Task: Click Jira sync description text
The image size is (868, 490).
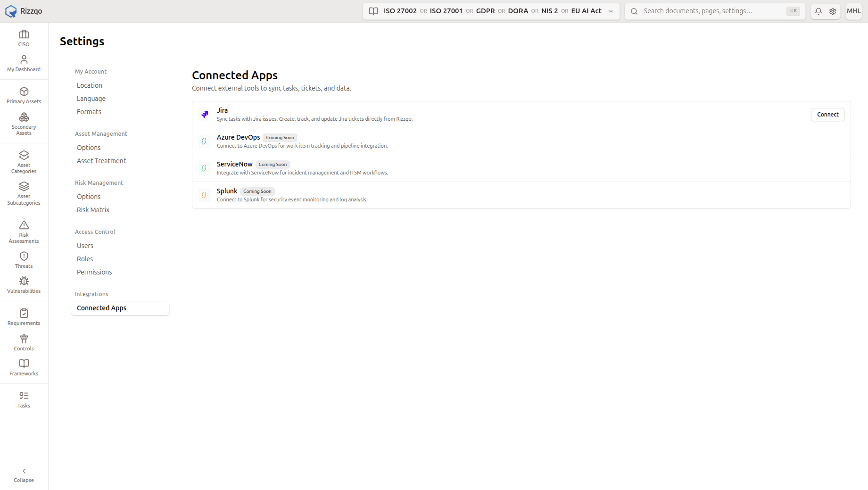Action: (314, 119)
